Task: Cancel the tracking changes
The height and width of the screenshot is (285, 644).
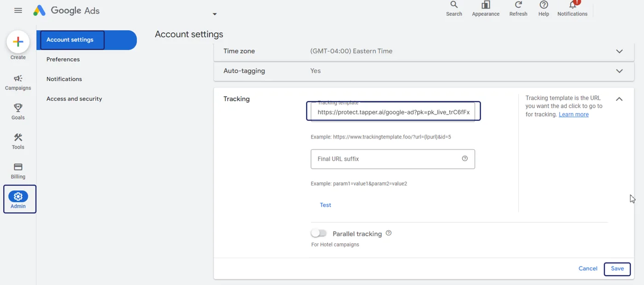Action: tap(588, 268)
